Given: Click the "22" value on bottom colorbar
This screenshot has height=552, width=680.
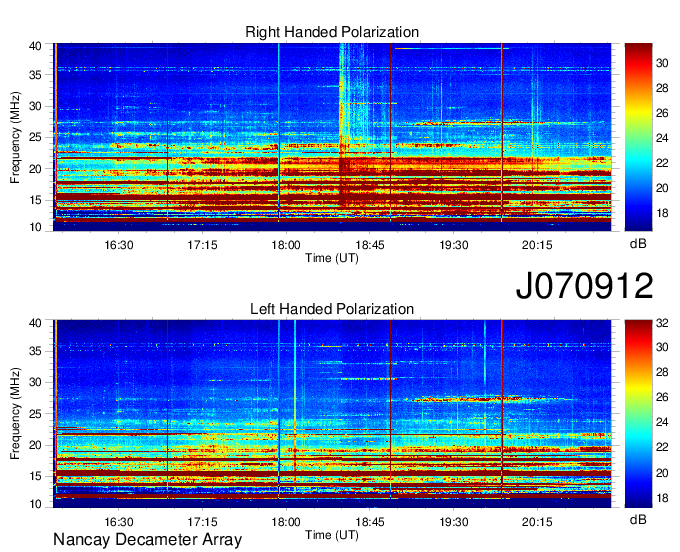Looking at the screenshot, I should tap(662, 447).
